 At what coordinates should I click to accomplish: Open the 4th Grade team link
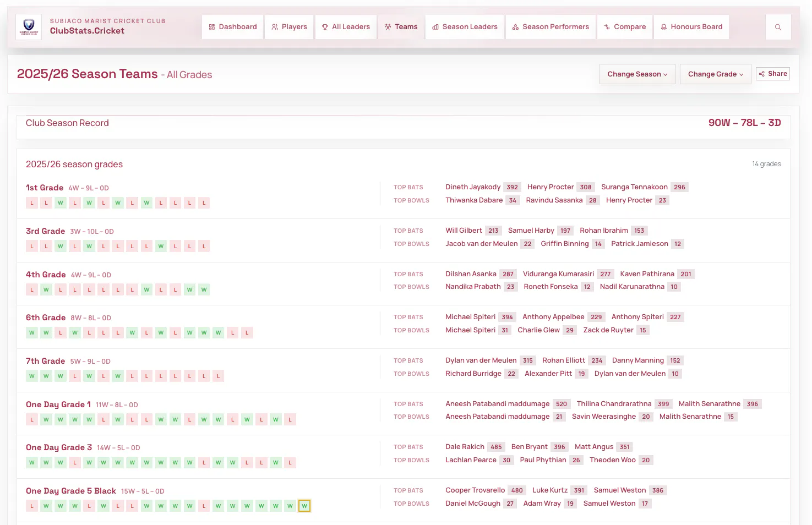pyautogui.click(x=46, y=275)
